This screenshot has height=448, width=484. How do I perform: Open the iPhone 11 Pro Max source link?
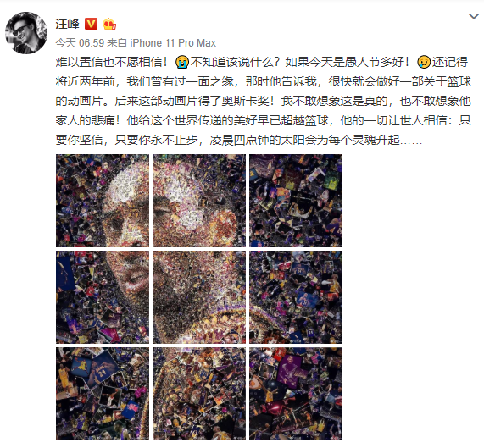click(173, 43)
